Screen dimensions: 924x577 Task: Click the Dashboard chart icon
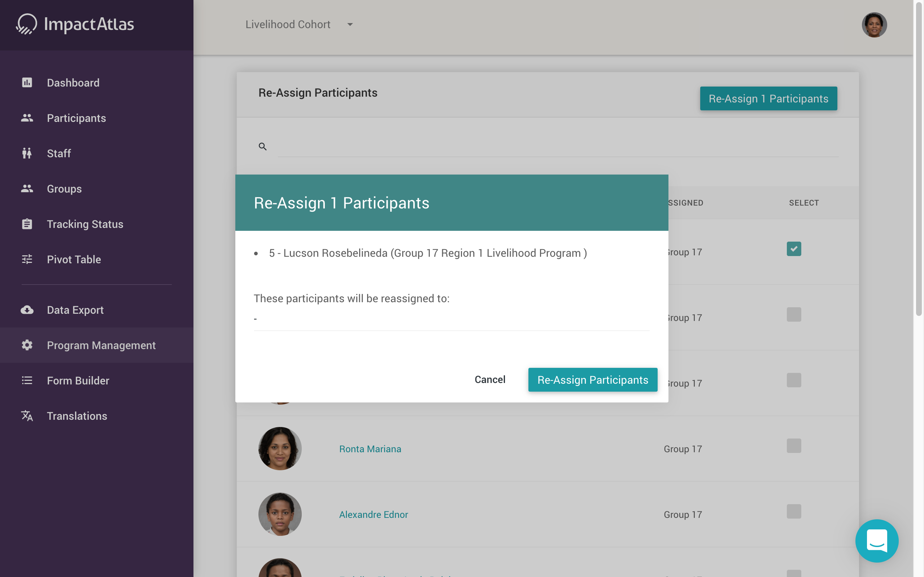click(x=27, y=83)
